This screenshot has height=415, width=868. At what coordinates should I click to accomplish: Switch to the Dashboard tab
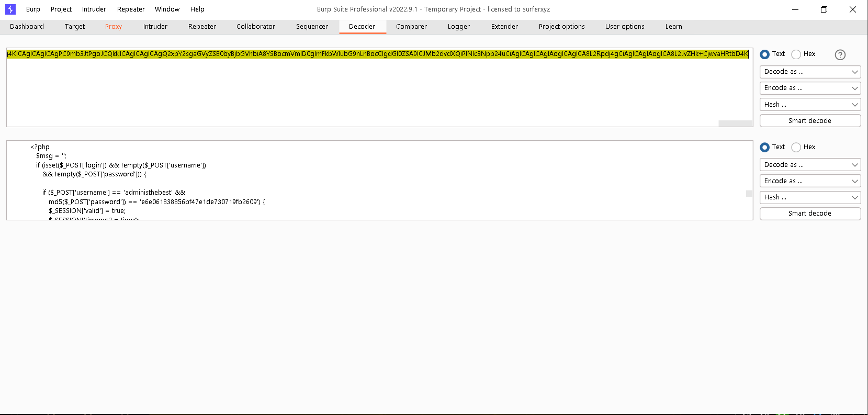point(27,27)
